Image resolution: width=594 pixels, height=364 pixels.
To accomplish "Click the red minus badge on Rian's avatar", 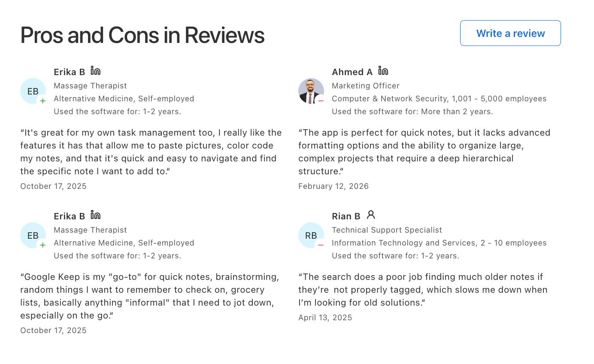I will 321,246.
